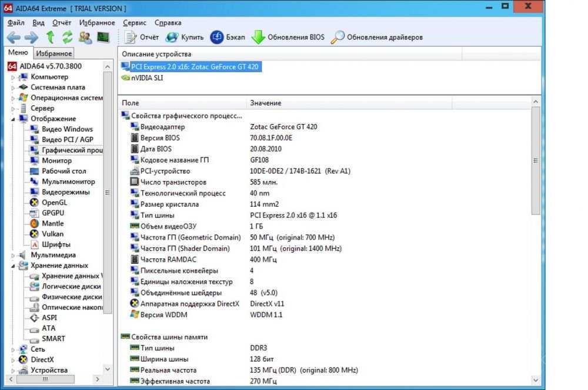Open the Отчёт menu in menu bar
Viewport: 588px width, 390px height.
62,22
